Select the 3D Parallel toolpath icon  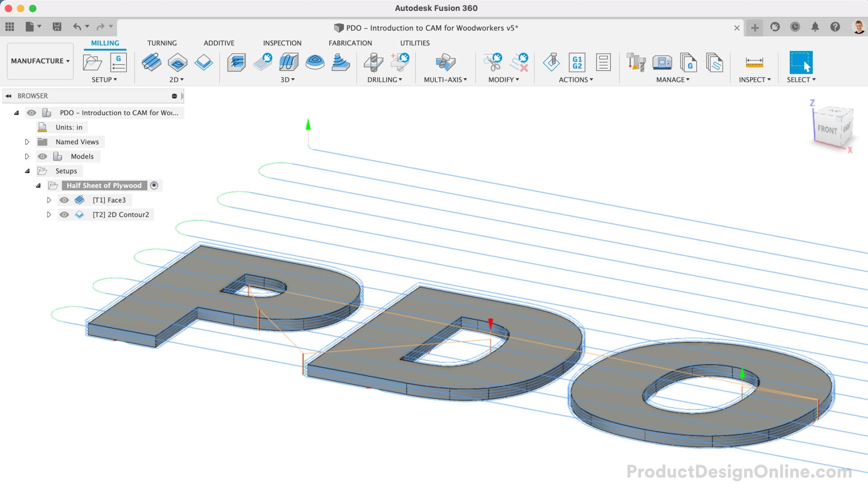289,62
